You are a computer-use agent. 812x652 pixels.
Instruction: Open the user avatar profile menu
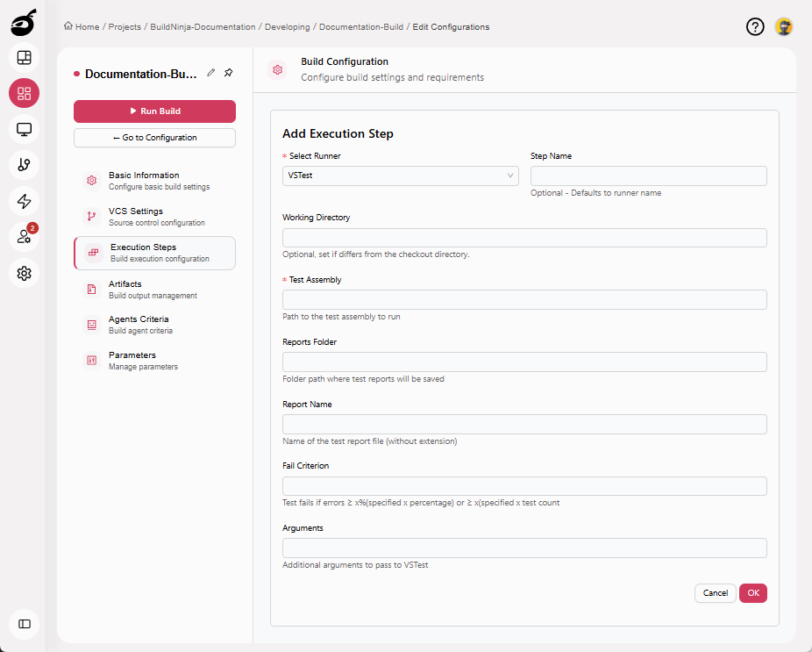click(784, 27)
